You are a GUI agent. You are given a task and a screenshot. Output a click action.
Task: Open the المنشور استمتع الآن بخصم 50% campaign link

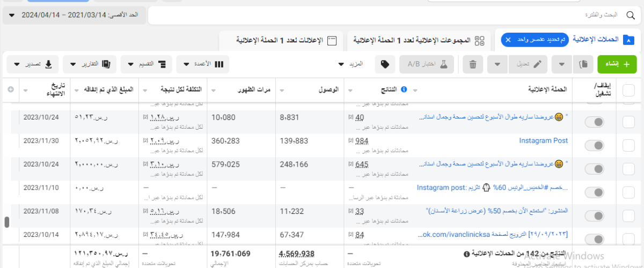tap(496, 211)
